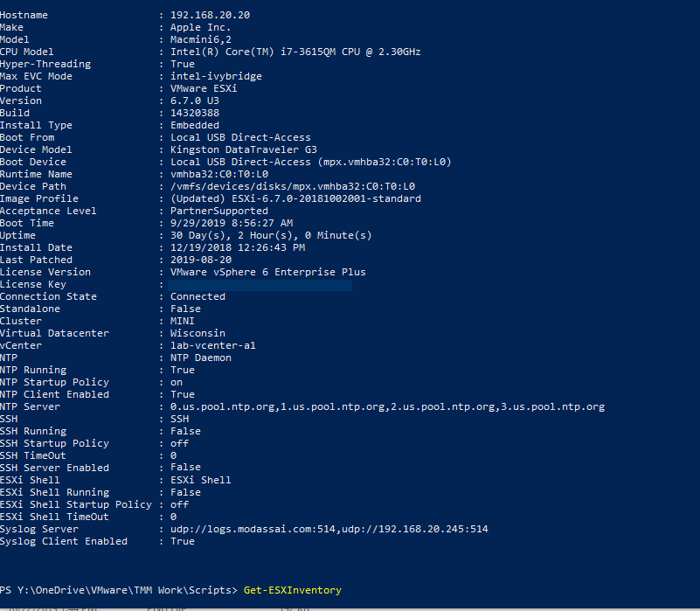Click the Image Profile value
Image resolution: width=700 pixels, height=611 pixels.
pos(295,198)
